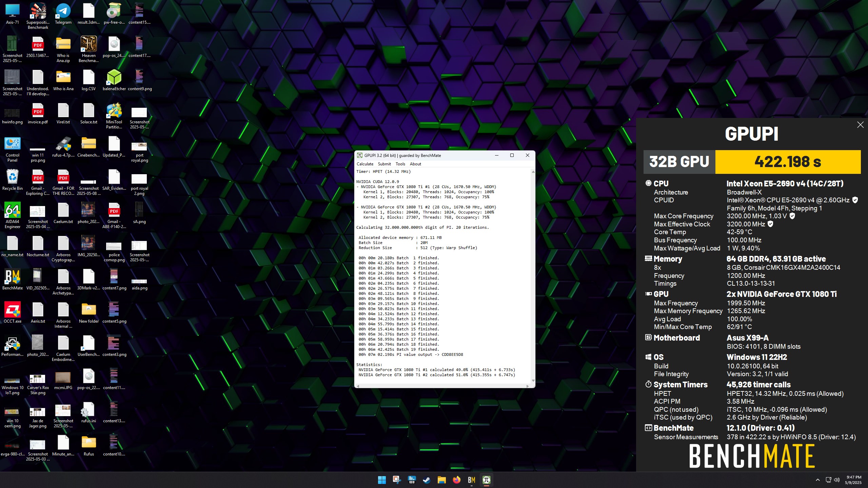Select the Cinebench zip folder icon

(x=88, y=146)
